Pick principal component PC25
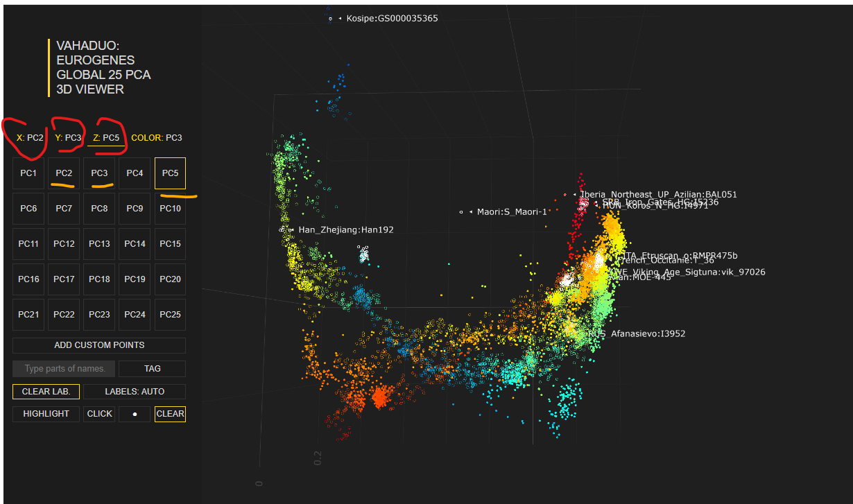Image resolution: width=853 pixels, height=504 pixels. pyautogui.click(x=170, y=315)
